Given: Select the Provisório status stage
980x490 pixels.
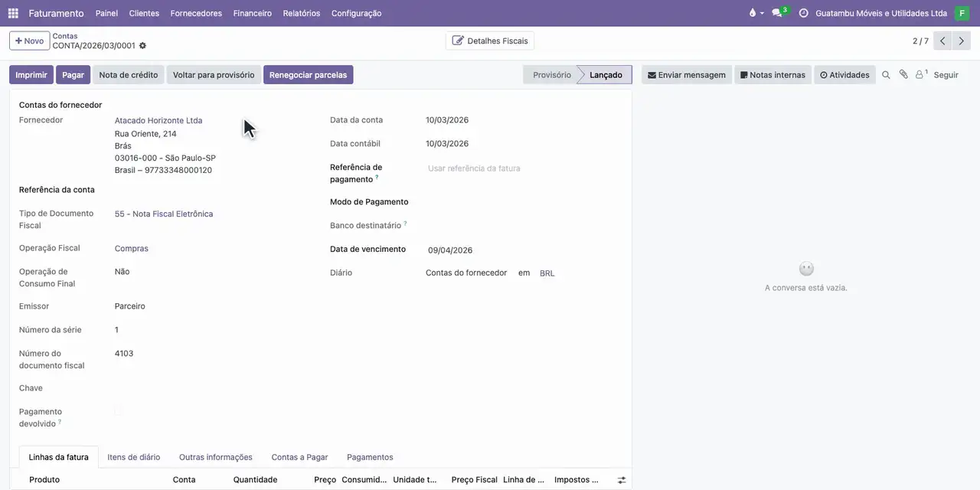Looking at the screenshot, I should tap(551, 75).
